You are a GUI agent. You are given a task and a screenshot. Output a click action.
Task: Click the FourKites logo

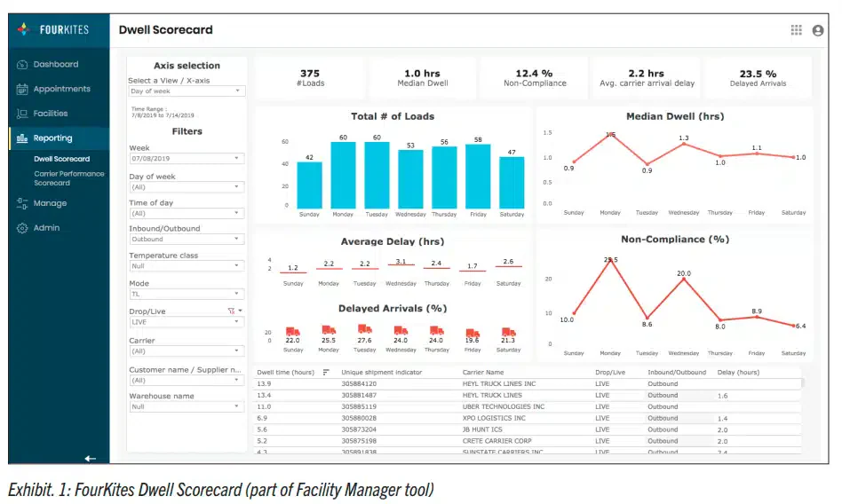point(53,29)
